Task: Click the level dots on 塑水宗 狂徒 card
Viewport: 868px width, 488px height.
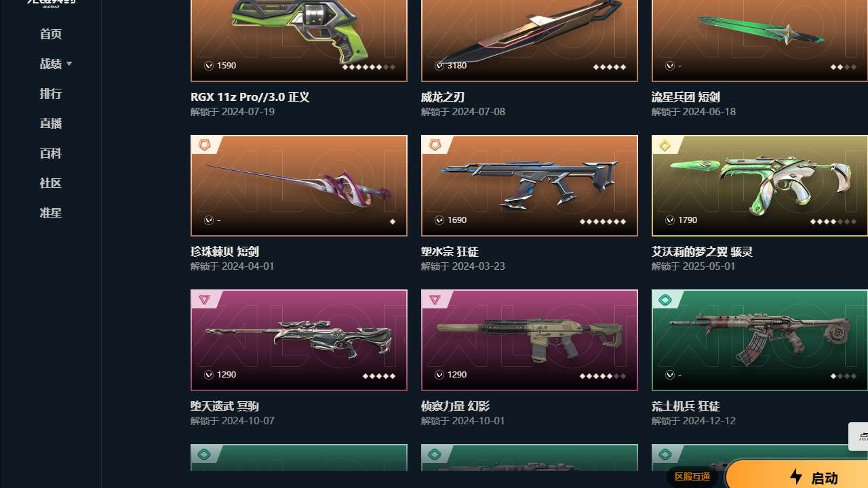Action: click(603, 222)
